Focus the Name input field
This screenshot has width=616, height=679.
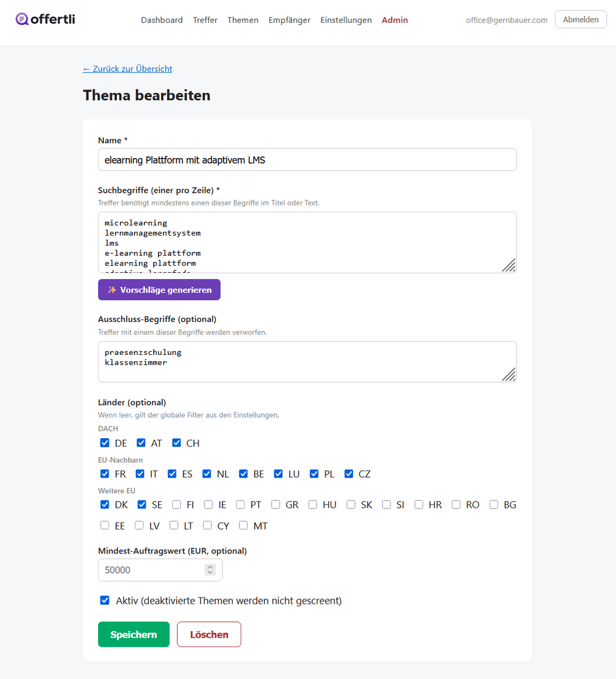pos(307,160)
